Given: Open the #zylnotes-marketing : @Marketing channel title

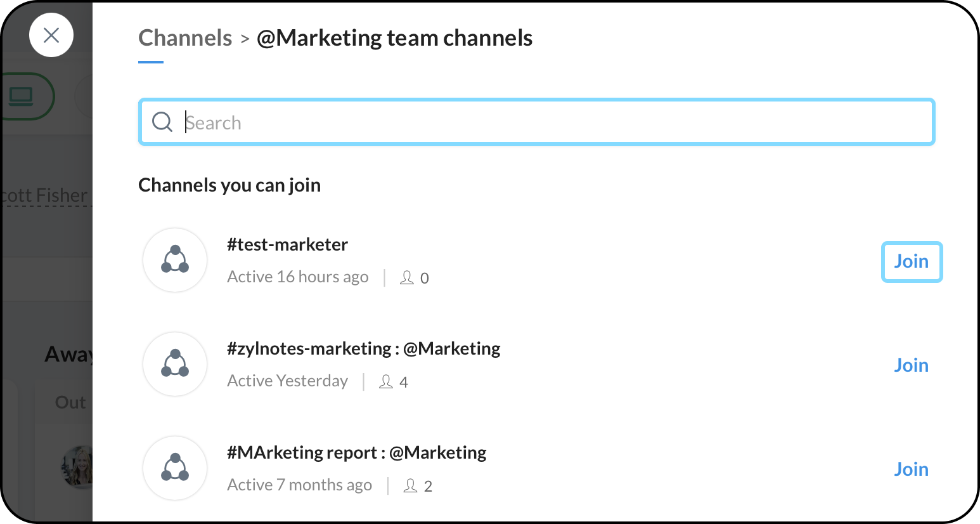Looking at the screenshot, I should point(363,349).
